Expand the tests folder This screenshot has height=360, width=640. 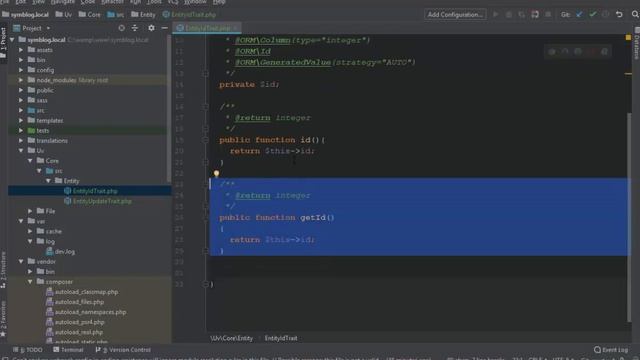(21, 131)
